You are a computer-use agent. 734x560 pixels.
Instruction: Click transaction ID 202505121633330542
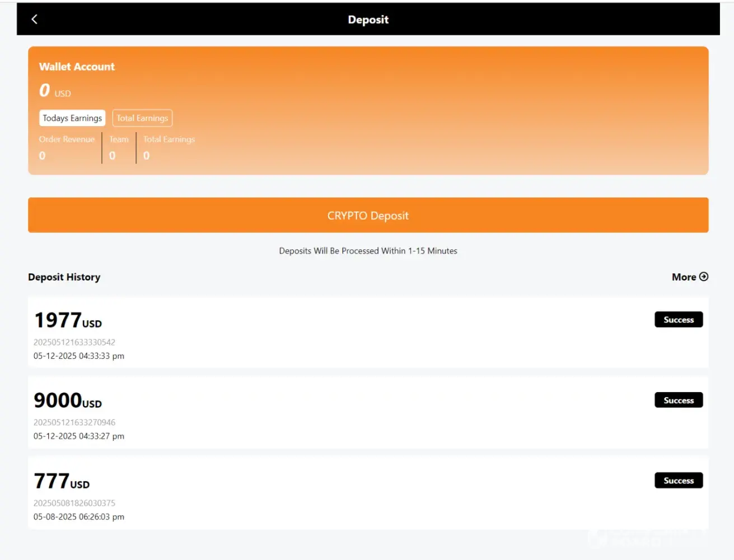click(74, 342)
